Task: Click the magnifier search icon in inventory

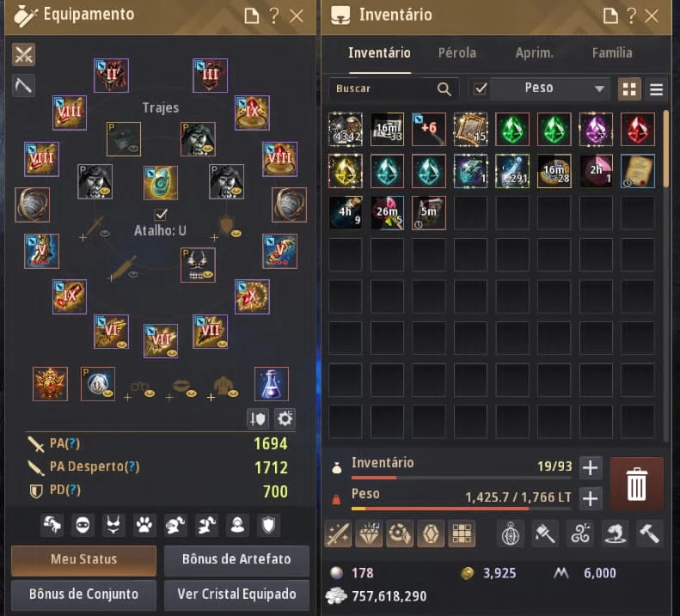Action: (444, 88)
